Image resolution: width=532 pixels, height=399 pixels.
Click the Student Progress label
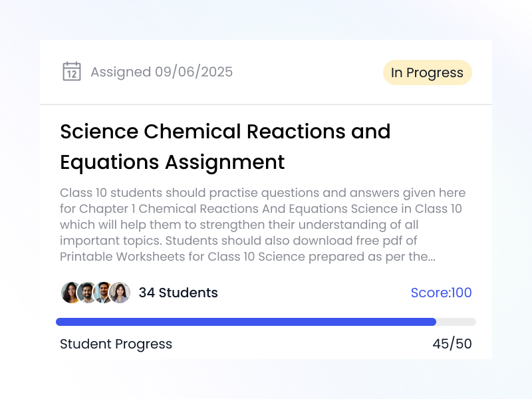tap(115, 344)
